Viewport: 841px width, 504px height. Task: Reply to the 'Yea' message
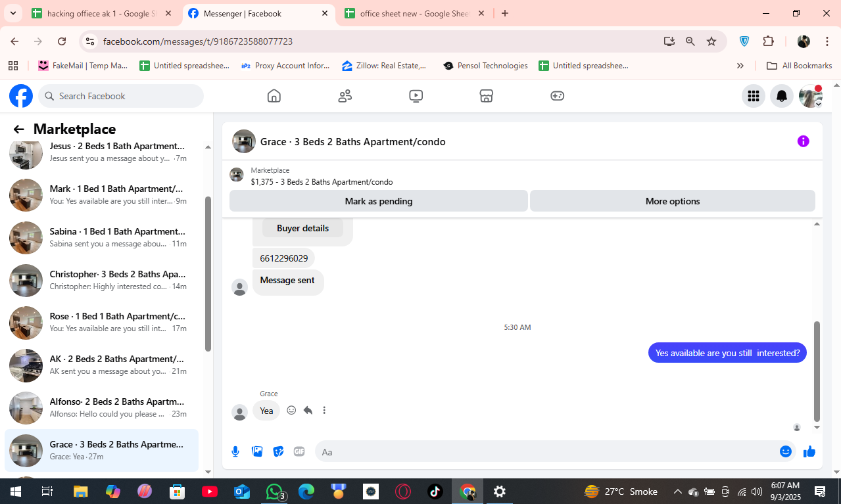308,410
